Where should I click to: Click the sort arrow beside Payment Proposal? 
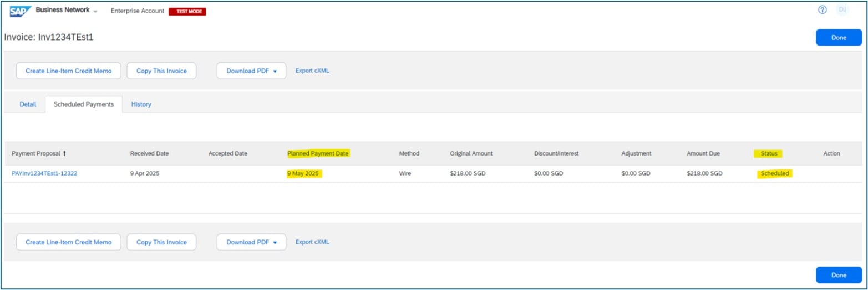64,153
